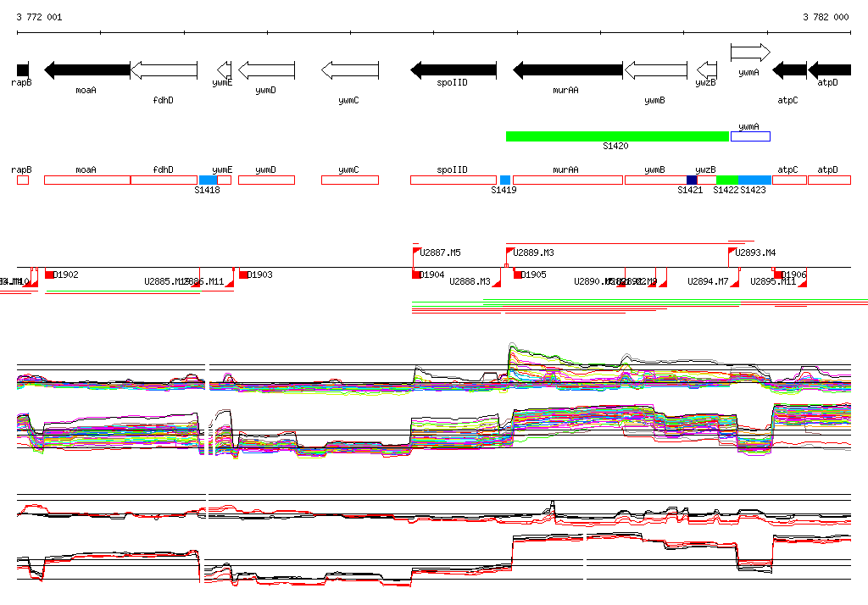The height and width of the screenshot is (605, 868).
Task: Click the red-outlined fdhD box in annotation track
Action: point(164,180)
